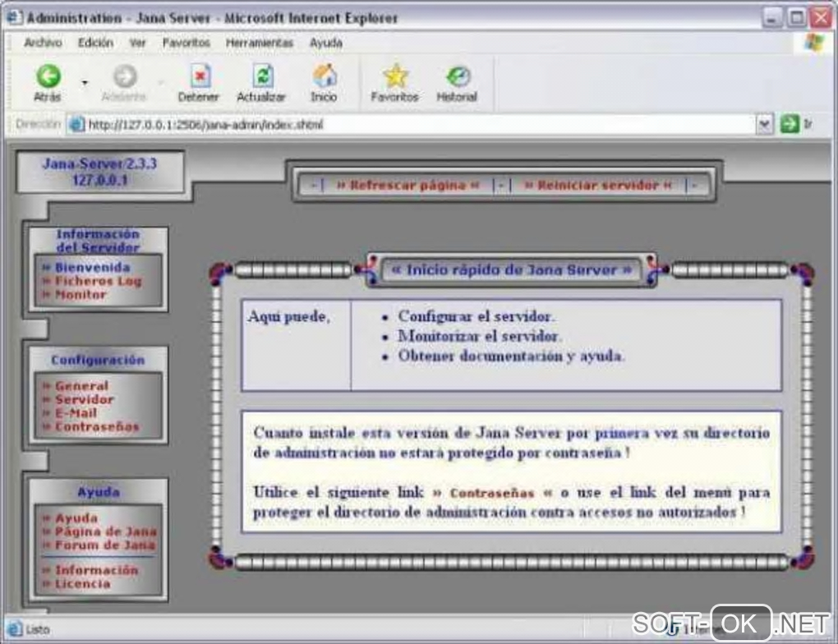Open the Favoritos menu in menu bar
Screen dimensions: 838x644
[x=186, y=43]
